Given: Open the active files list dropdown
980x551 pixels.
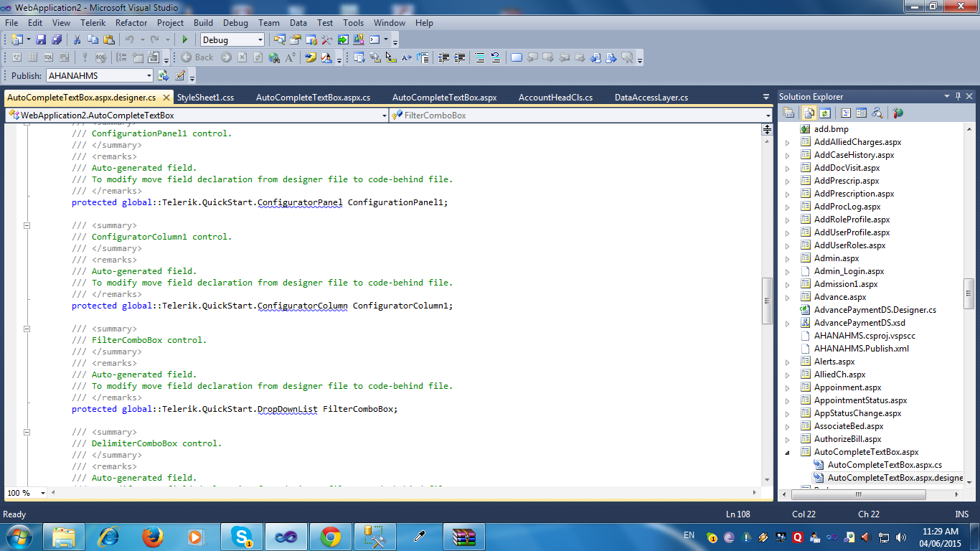Looking at the screenshot, I should (766, 98).
